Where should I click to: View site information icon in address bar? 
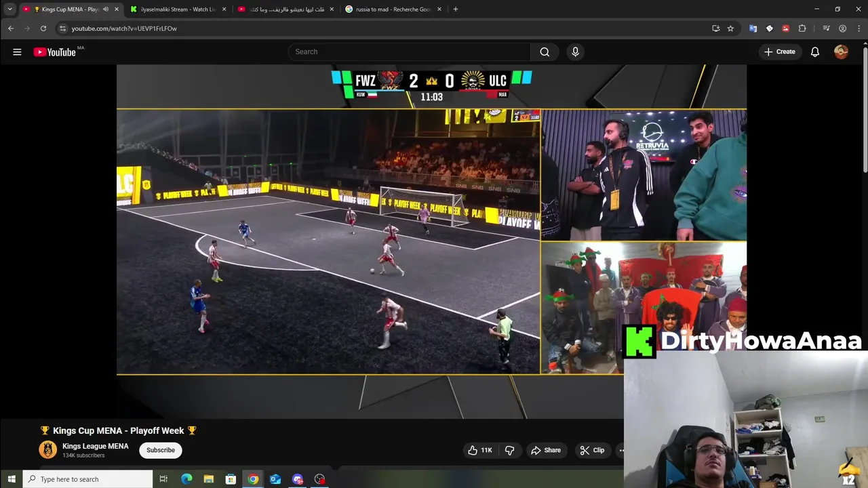[x=62, y=28]
